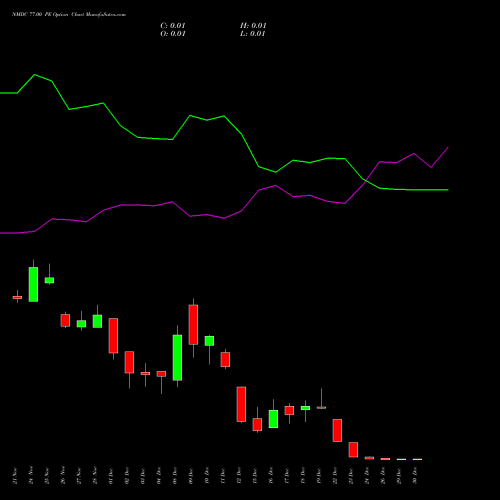Click the 12 Dec date label
Viewport: 500px width, 500px height.
(x=239, y=476)
